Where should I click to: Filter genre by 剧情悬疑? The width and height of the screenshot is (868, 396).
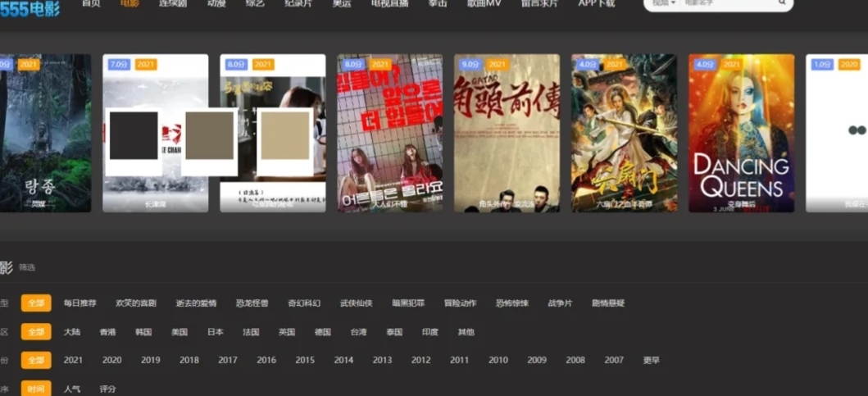coord(608,303)
